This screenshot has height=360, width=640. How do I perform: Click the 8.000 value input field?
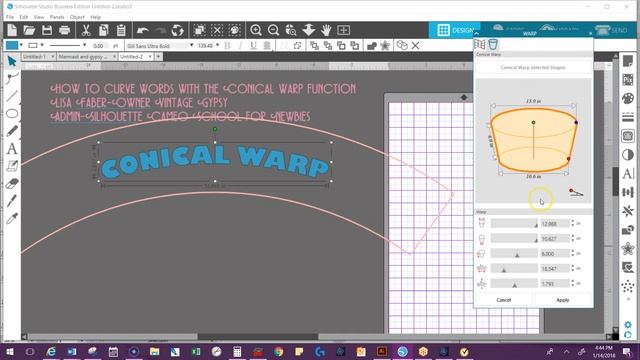click(555, 253)
